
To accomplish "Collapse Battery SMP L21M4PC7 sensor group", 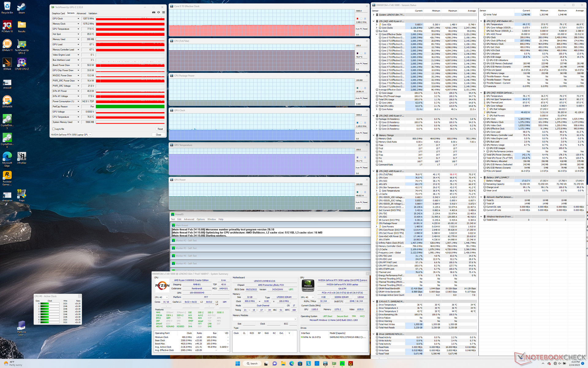I will tap(481, 178).
